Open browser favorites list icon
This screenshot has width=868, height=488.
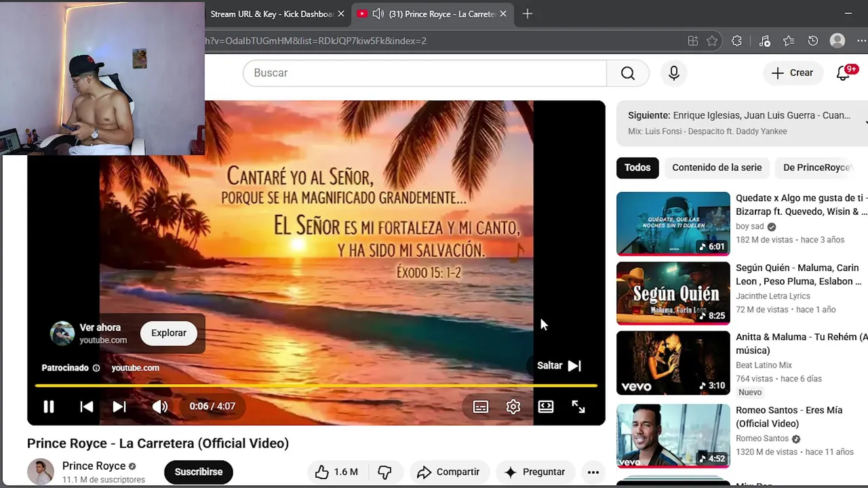tap(789, 41)
